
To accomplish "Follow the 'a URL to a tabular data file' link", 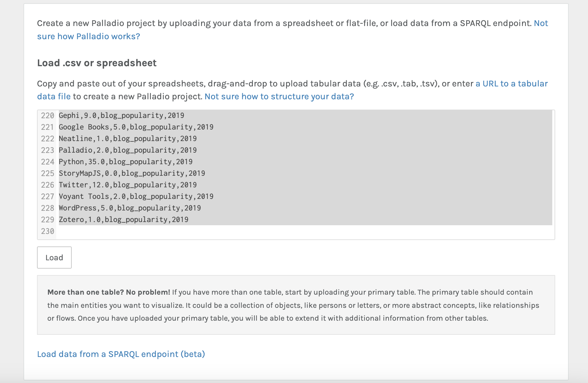I will pos(511,84).
